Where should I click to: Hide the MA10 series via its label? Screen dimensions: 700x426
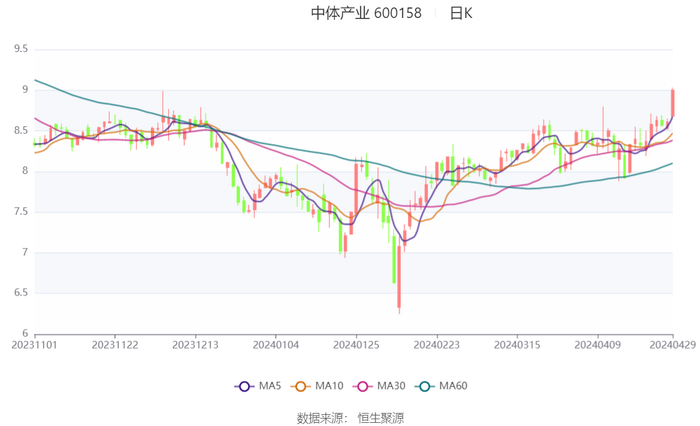[329, 387]
